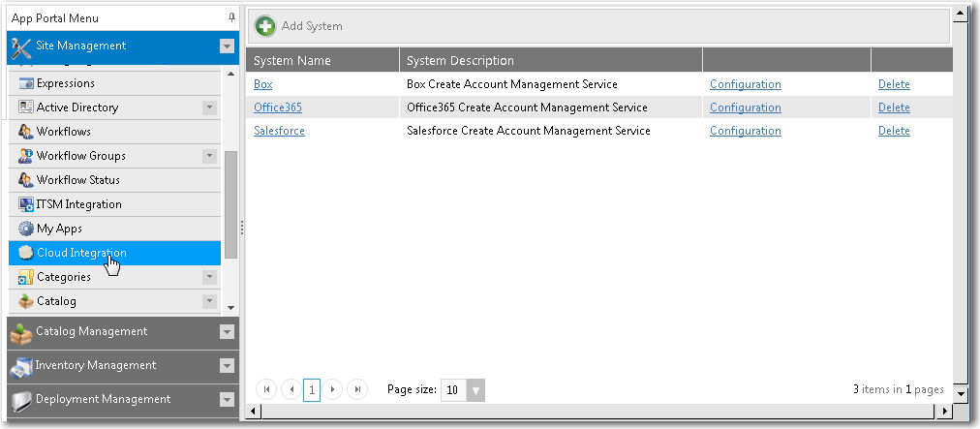Screen dimensions: 980x429
Task: Click the Catalog Management section icon
Action: 21,332
